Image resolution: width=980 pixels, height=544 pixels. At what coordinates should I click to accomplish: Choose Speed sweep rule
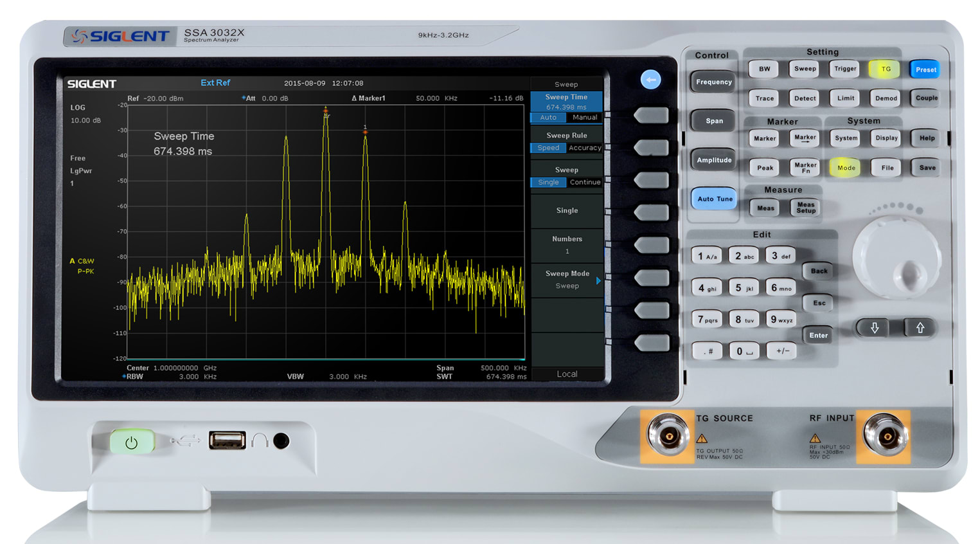[x=548, y=148]
